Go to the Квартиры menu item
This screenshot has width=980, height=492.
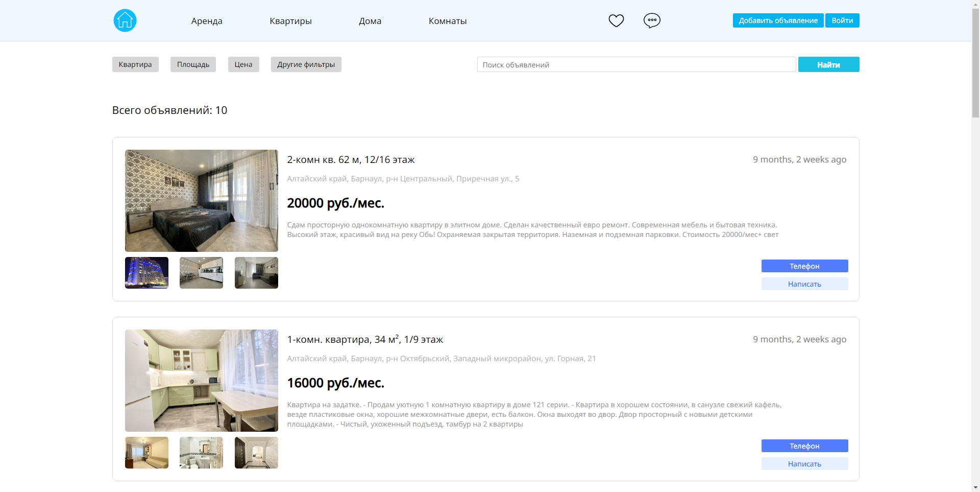(x=290, y=21)
